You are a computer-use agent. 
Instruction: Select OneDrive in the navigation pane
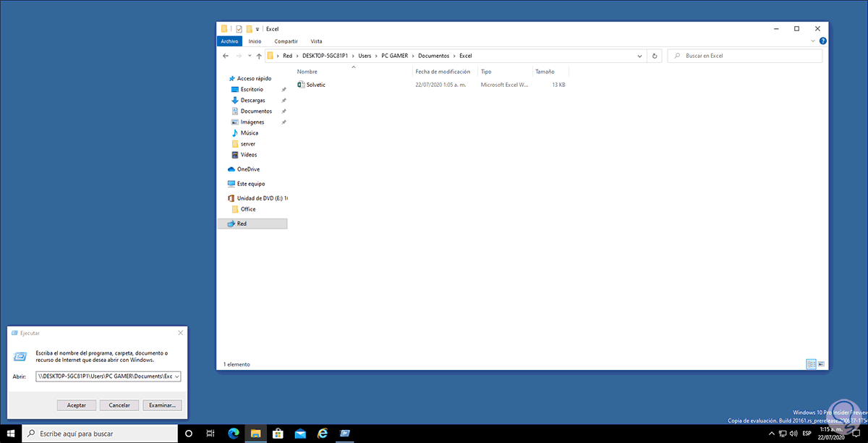click(247, 169)
